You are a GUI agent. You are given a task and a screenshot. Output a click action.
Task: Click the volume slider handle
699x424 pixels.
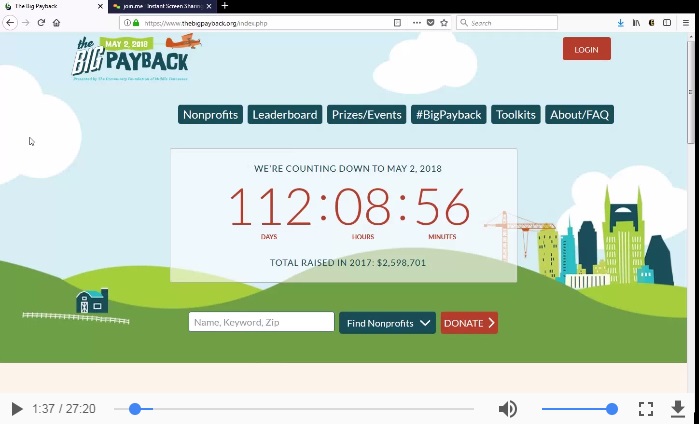[612, 408]
